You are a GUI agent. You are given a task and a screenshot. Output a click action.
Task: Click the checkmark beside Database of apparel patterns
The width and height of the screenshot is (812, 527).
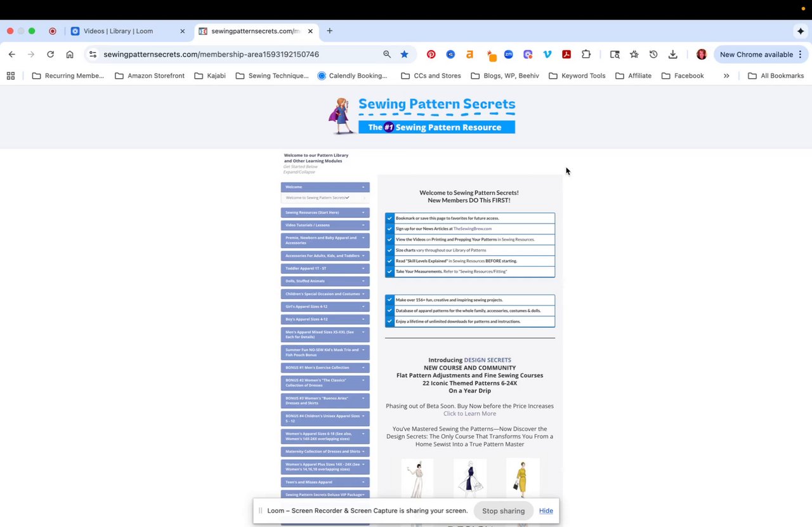point(390,310)
